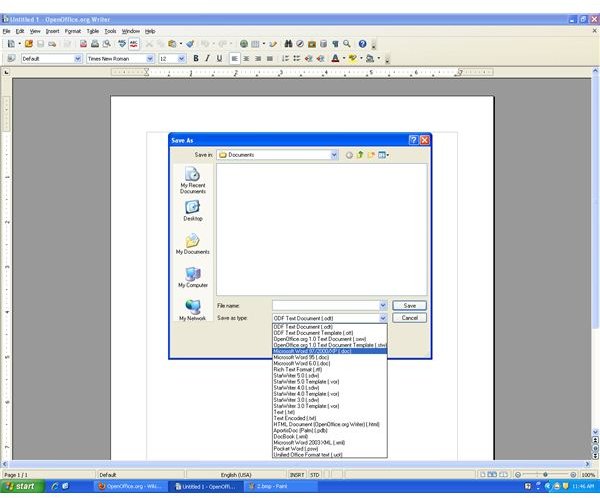Open the Insert menu
The height and width of the screenshot is (498, 600).
click(52, 31)
